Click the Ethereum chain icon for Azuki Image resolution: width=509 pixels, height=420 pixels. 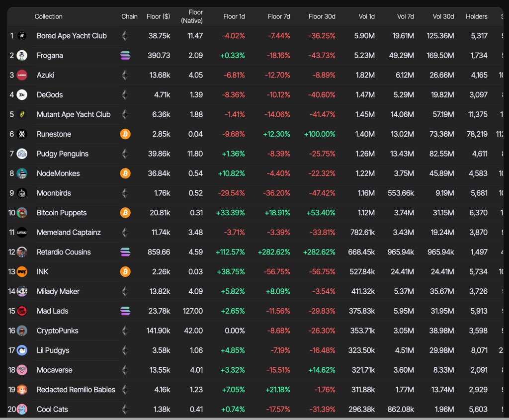click(x=125, y=75)
